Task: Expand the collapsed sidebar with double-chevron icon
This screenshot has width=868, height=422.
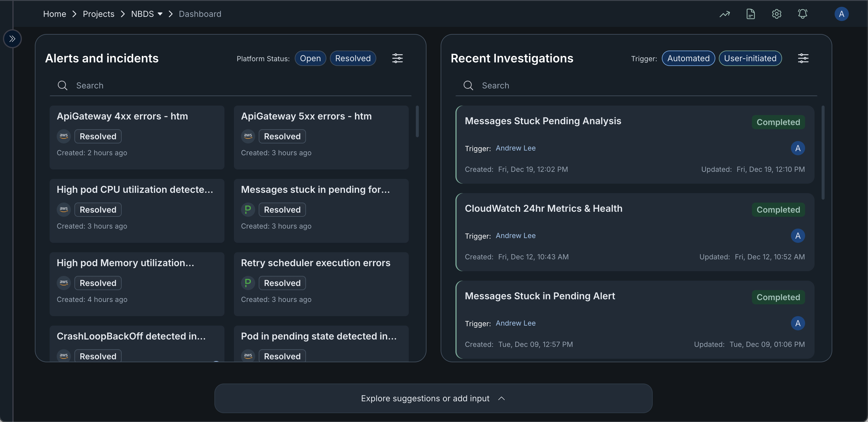Action: (x=12, y=39)
